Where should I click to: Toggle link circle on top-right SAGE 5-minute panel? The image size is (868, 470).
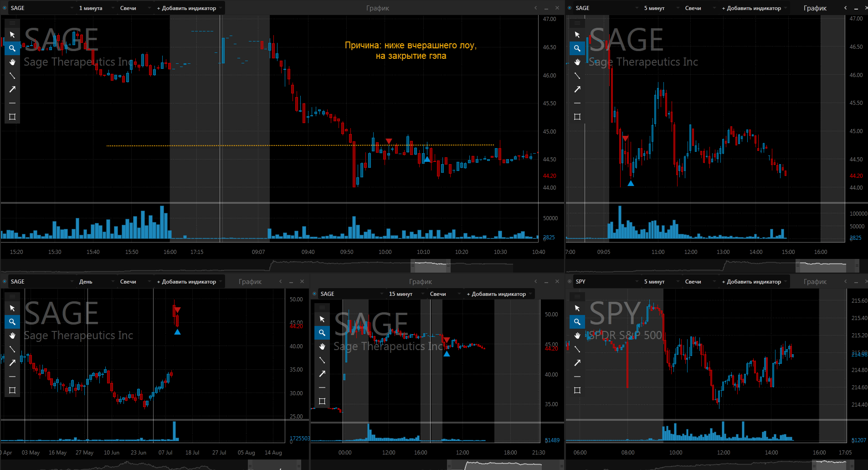pyautogui.click(x=570, y=8)
